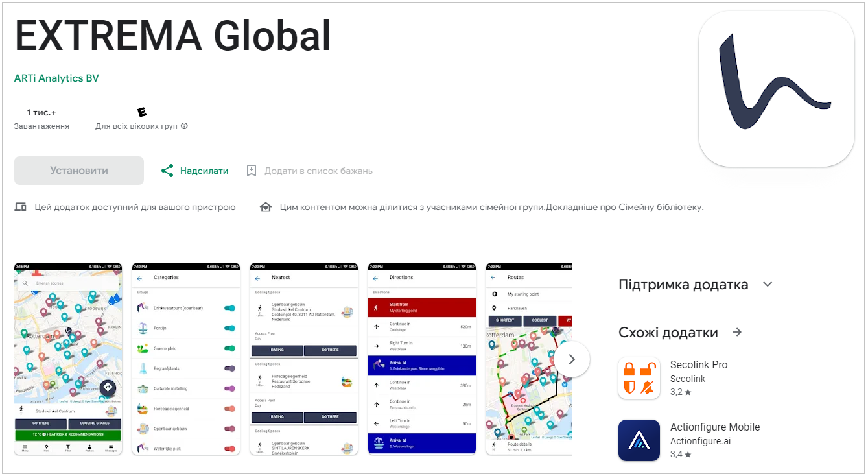Open the ARTi Analytics BV developer link
868x476 pixels.
click(56, 78)
